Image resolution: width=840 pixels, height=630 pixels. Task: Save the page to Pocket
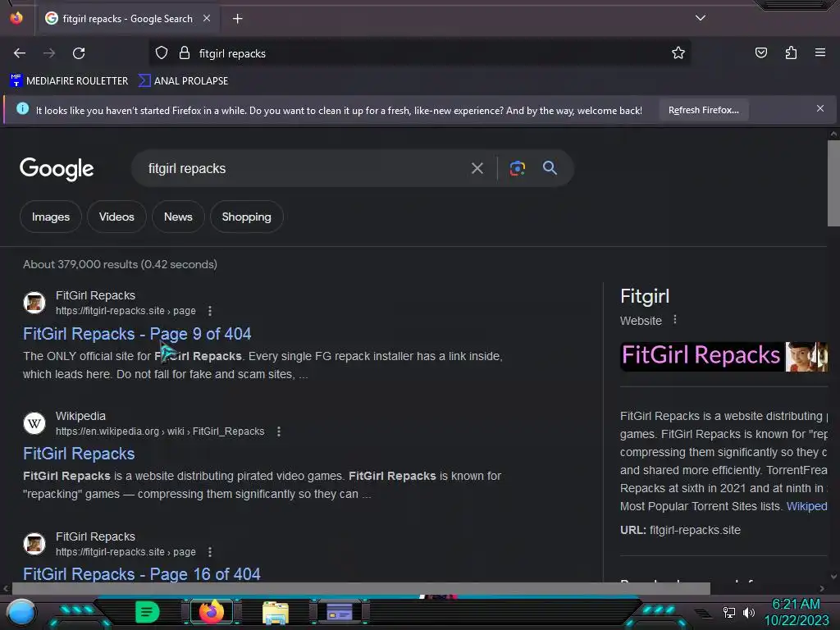(x=760, y=53)
